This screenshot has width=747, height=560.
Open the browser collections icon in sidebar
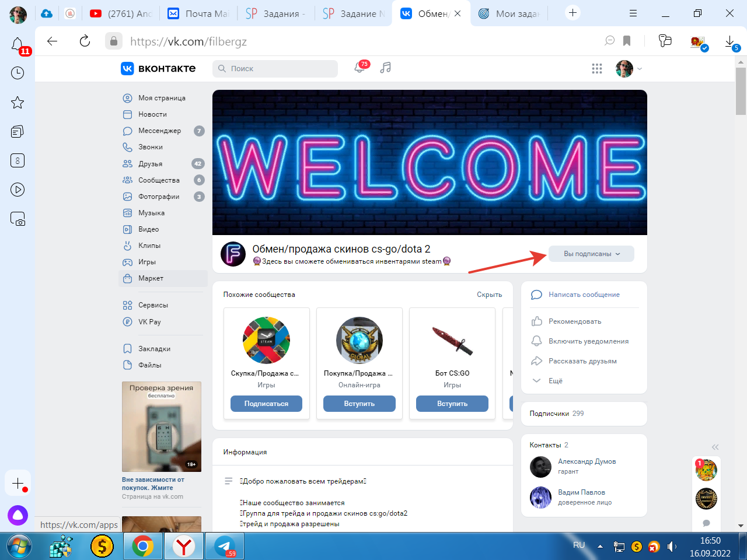click(x=18, y=132)
